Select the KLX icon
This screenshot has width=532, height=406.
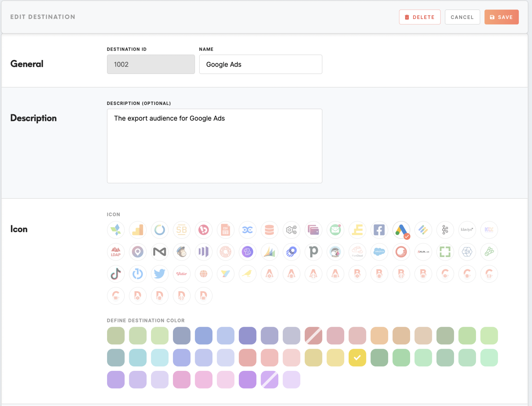(x=489, y=230)
